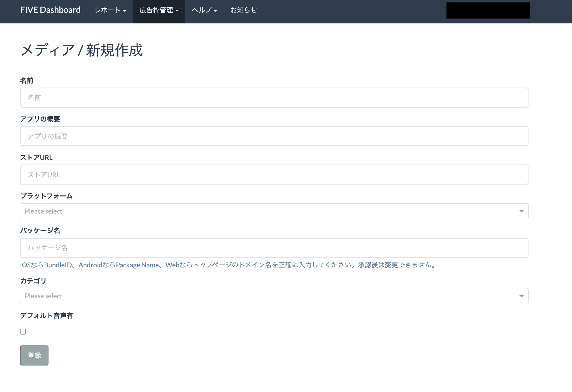Viewport: 572px width, 392px height.
Task: Click the パッケージ名 input field
Action: point(274,248)
